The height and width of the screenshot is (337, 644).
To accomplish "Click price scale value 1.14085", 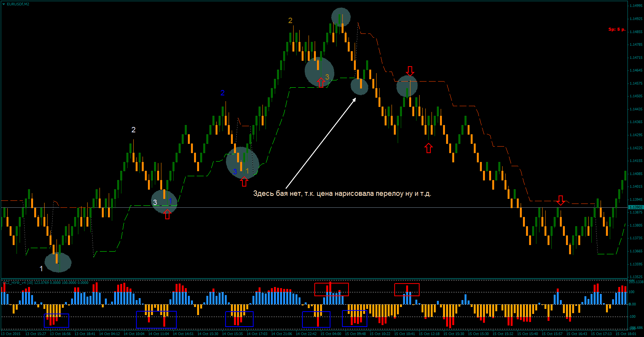I will (636, 174).
